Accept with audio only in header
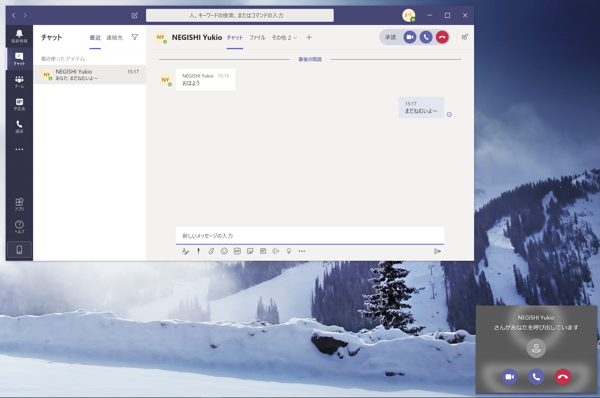Viewport: 600px width, 398px height. 426,37
